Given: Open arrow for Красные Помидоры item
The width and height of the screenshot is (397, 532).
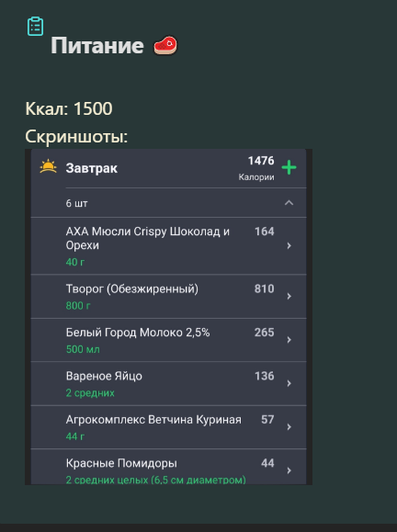Looking at the screenshot, I should point(289,470).
